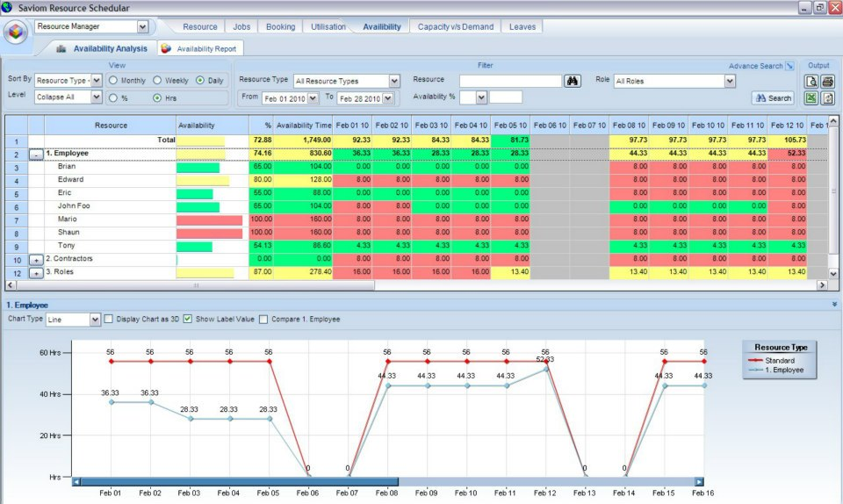Open the From date picker dropdown
Screen dimensions: 843x504
point(313,99)
